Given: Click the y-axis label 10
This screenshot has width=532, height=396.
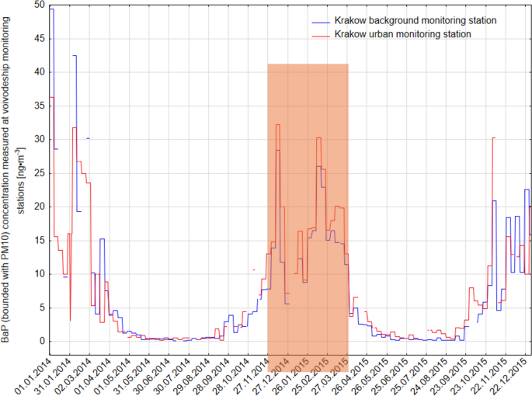Looking at the screenshot, I should [40, 274].
